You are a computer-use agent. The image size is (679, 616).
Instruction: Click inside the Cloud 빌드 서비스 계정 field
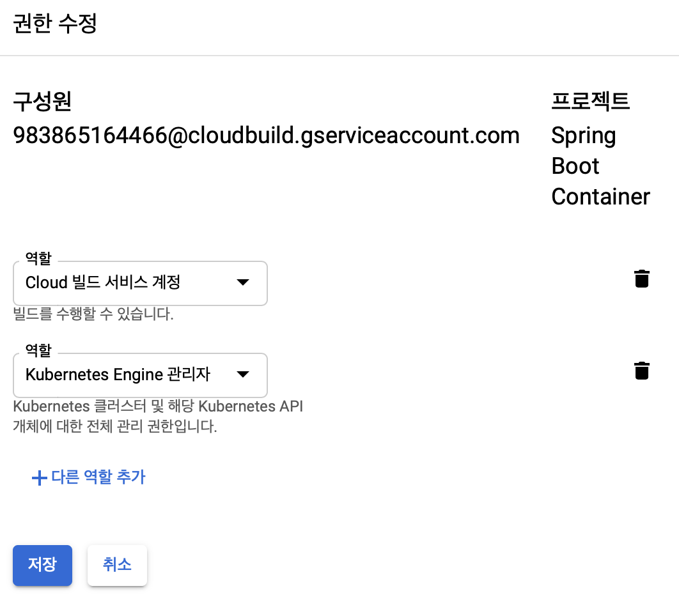115,283
